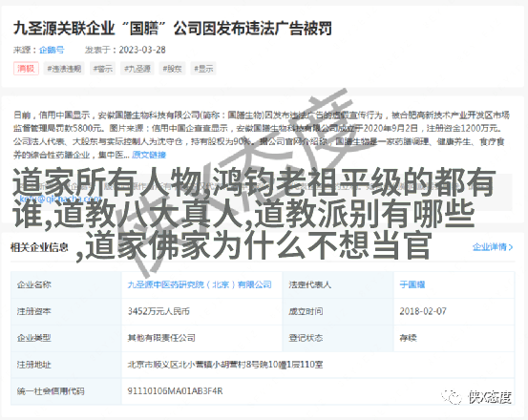Image resolution: width=528 pixels, height=420 pixels.
Task: Click the 相关企业信息 section heading
Action: (39, 247)
